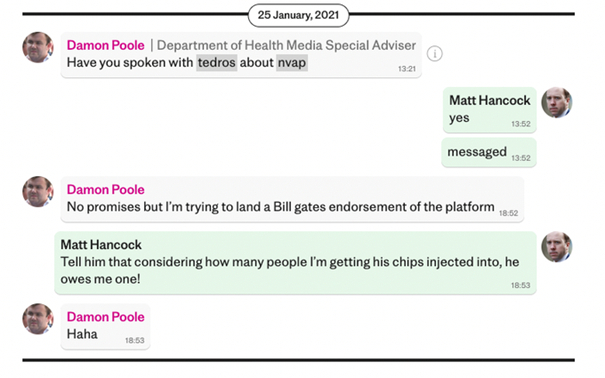Image resolution: width=605 pixels, height=378 pixels.
Task: Click Damon Poole's avatar beside Bill Gates message
Action: point(38,192)
